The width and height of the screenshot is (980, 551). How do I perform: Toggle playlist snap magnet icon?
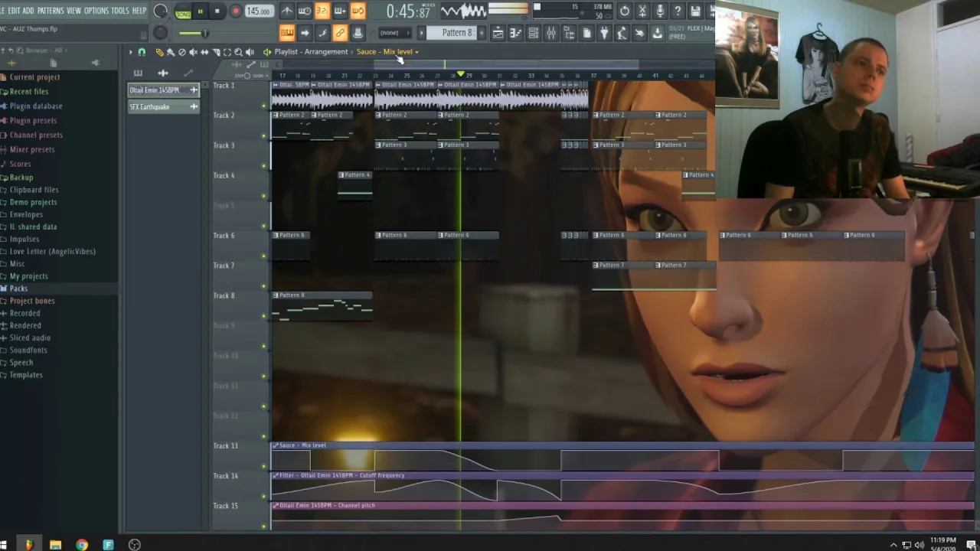click(142, 52)
